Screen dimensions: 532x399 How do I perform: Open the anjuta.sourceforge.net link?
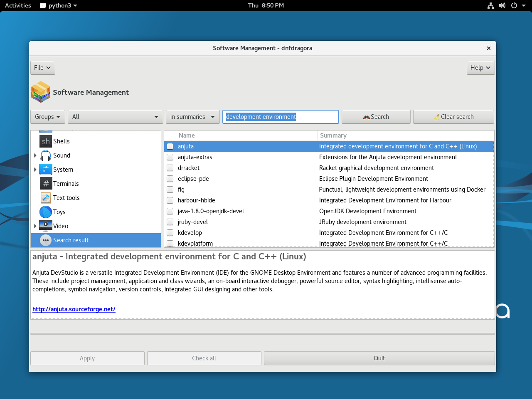click(74, 309)
